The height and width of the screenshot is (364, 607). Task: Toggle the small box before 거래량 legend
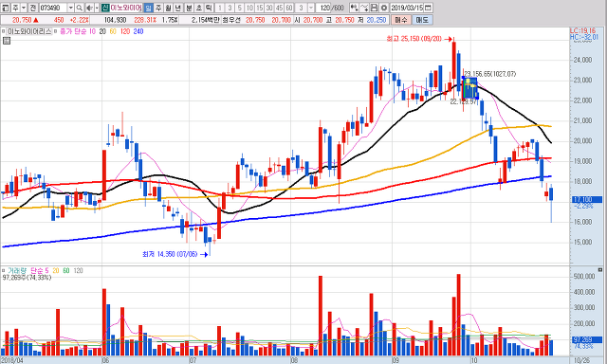3,271
